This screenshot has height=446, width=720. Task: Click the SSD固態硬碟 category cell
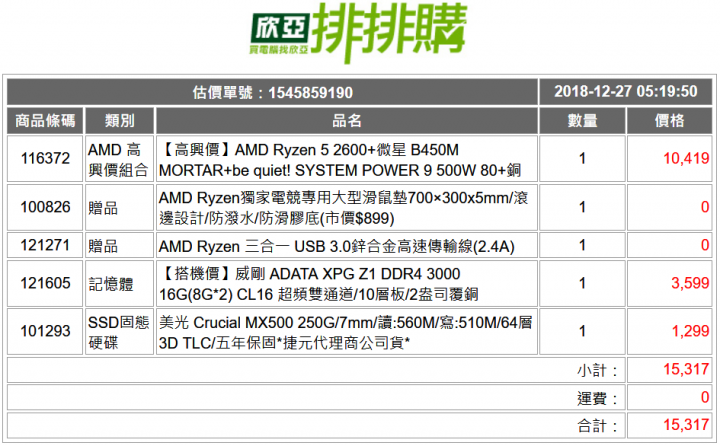[119, 332]
